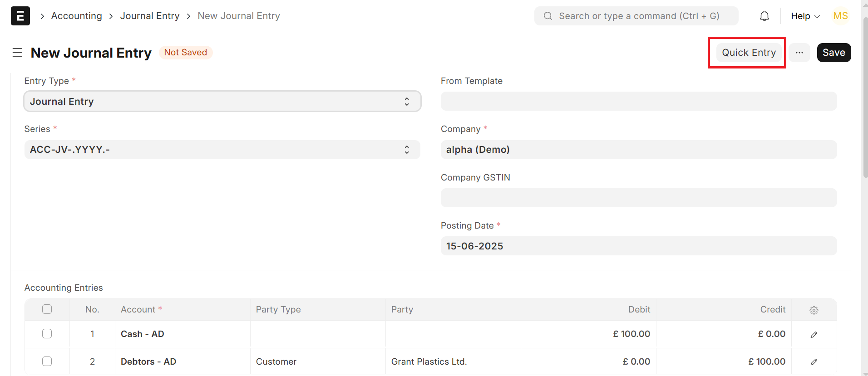Expand the Help menu
The image size is (868, 376).
pos(805,16)
